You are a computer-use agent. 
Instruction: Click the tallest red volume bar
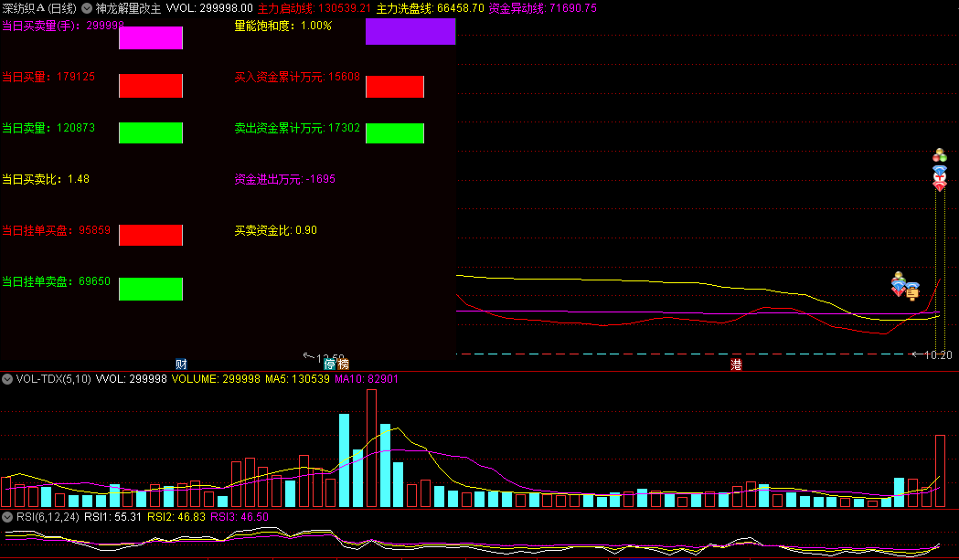[371, 449]
